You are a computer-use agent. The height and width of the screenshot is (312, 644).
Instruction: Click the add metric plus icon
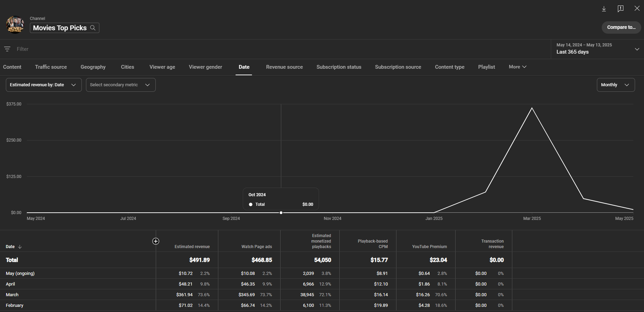coord(156,241)
